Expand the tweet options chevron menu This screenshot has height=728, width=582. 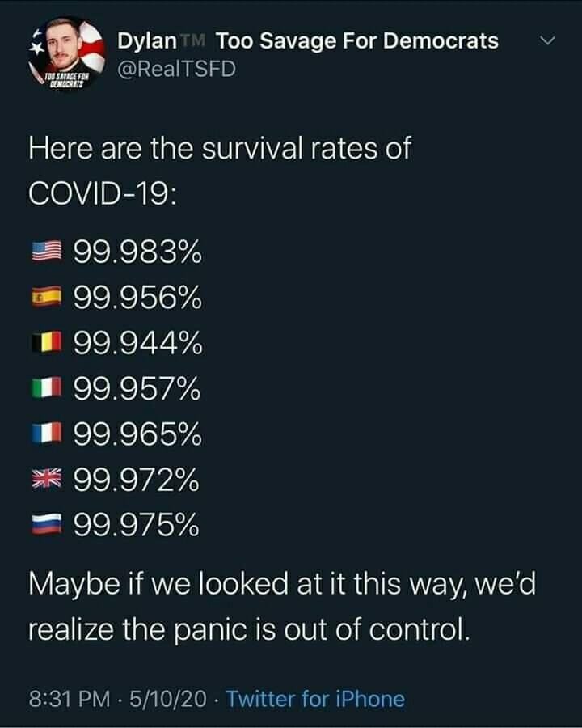pyautogui.click(x=548, y=40)
